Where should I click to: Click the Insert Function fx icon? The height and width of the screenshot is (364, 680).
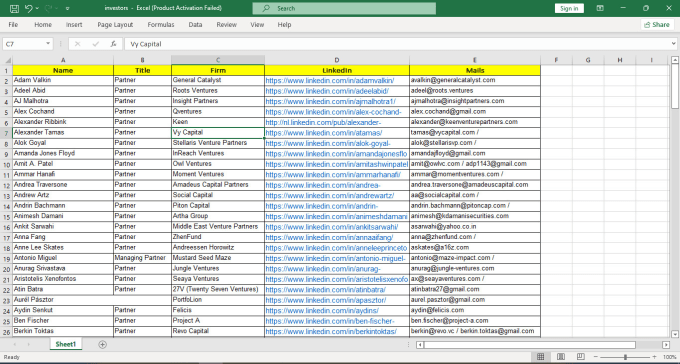[113, 44]
